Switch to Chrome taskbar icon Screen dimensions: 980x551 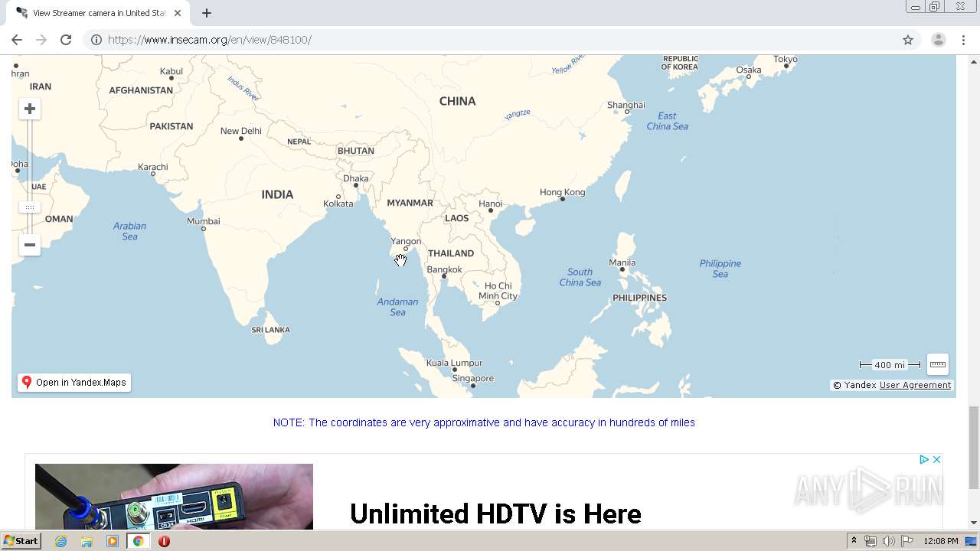pyautogui.click(x=139, y=541)
